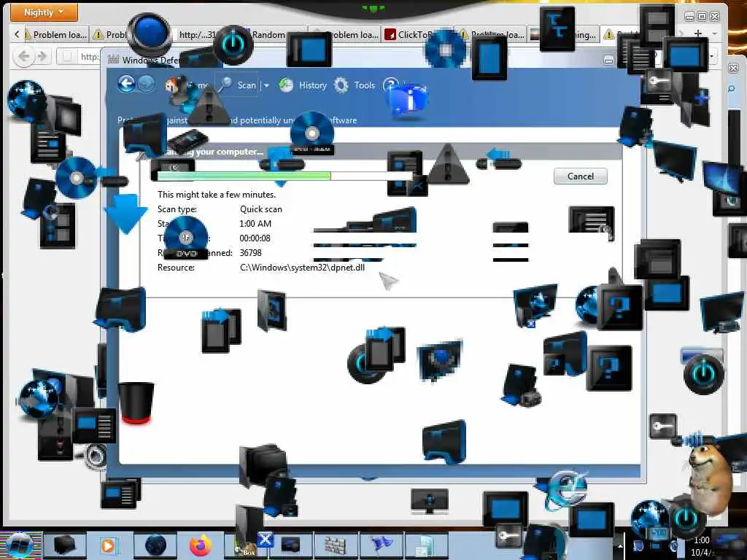Screen dimensions: 747x560
Task: Open the blue flag taskbar icon
Action: (381, 545)
